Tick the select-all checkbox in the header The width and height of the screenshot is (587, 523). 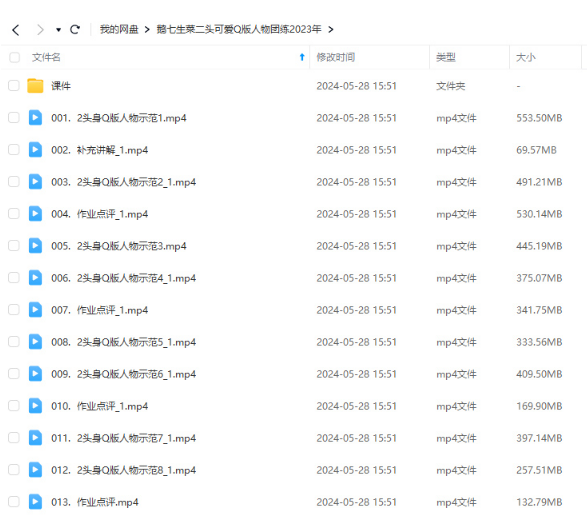pos(14,57)
